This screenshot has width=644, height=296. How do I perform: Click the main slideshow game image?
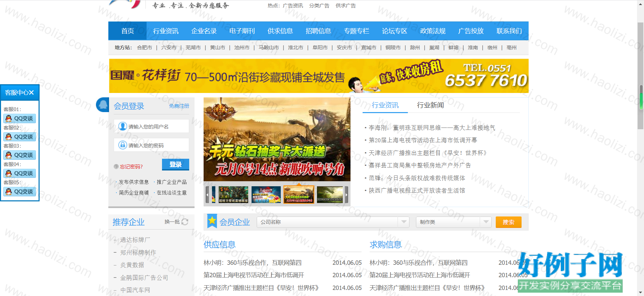pos(277,139)
